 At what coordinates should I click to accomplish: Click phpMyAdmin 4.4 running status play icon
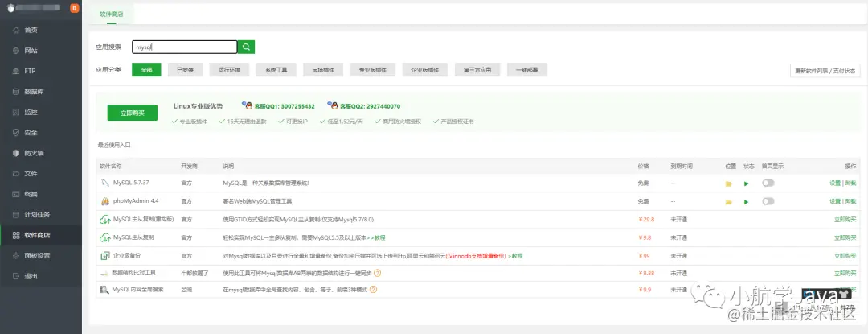click(746, 202)
